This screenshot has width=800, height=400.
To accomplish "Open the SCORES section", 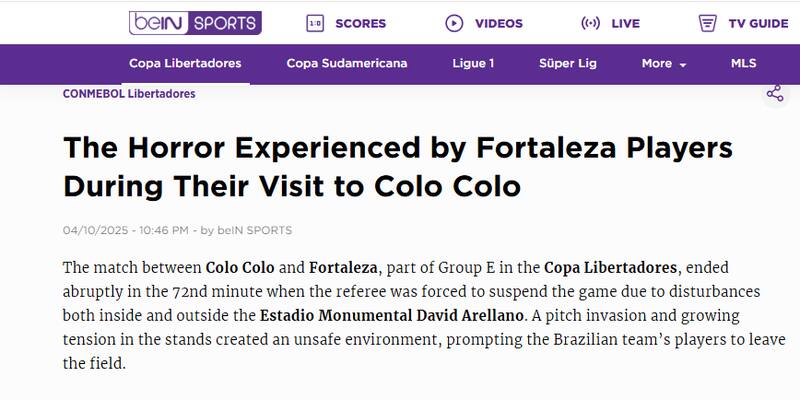I will tap(361, 22).
